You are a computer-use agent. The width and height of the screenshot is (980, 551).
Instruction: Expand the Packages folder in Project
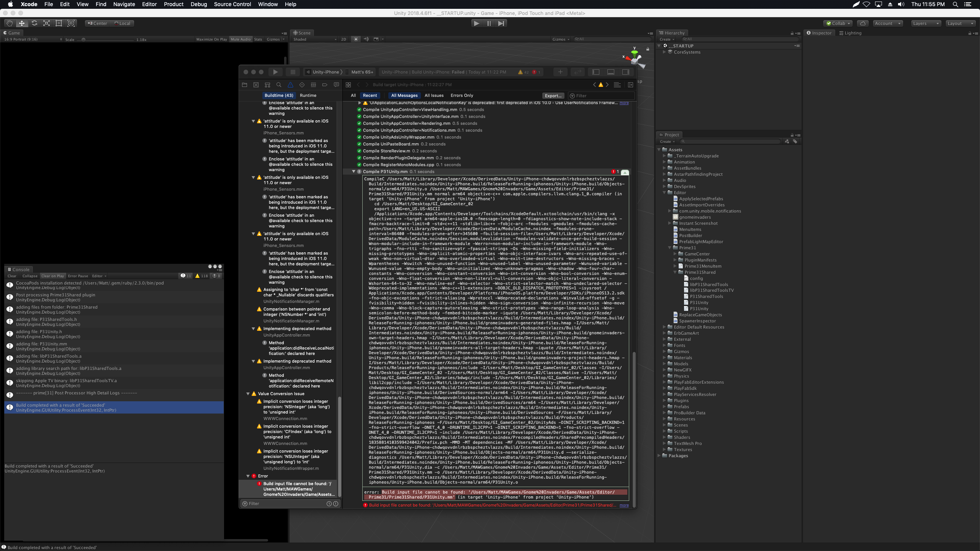[x=659, y=456]
